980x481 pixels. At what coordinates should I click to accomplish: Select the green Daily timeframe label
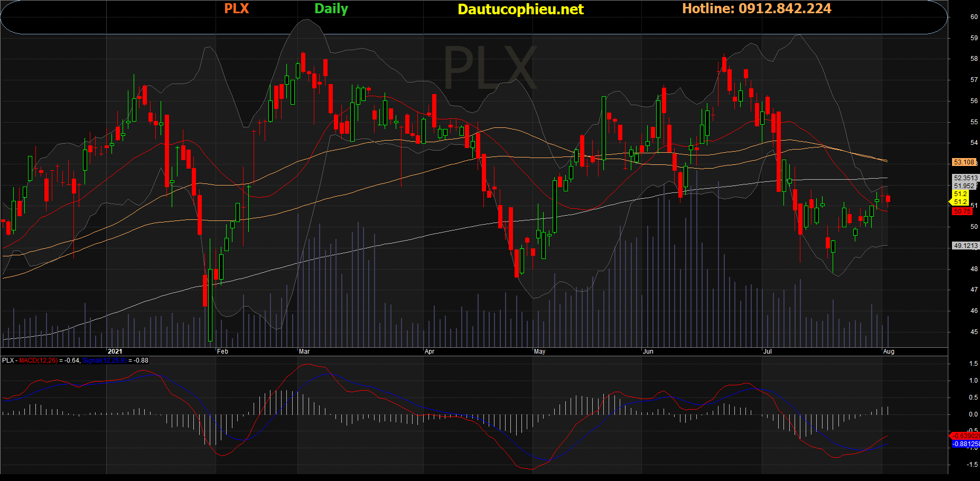click(x=331, y=9)
